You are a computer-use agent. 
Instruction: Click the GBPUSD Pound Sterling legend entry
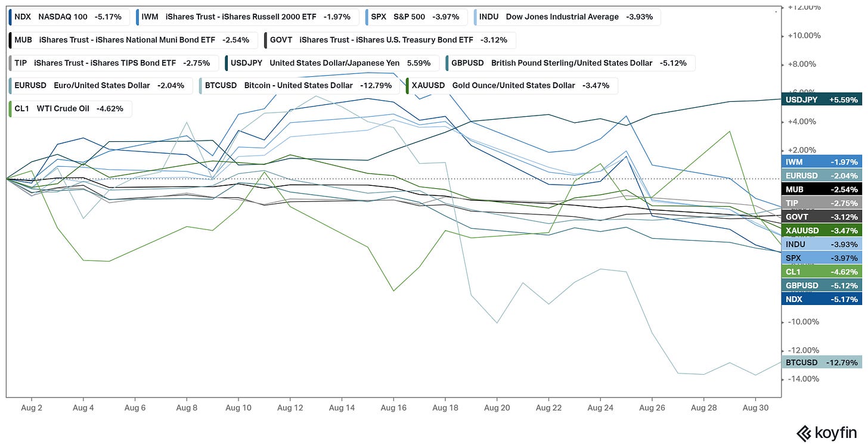[x=569, y=63]
